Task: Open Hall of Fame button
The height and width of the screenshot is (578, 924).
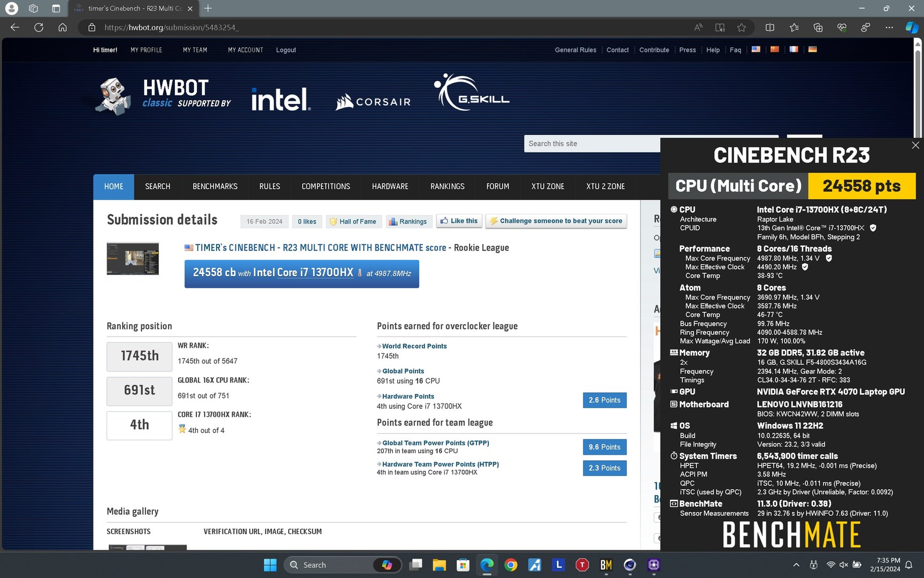Action: (x=353, y=222)
